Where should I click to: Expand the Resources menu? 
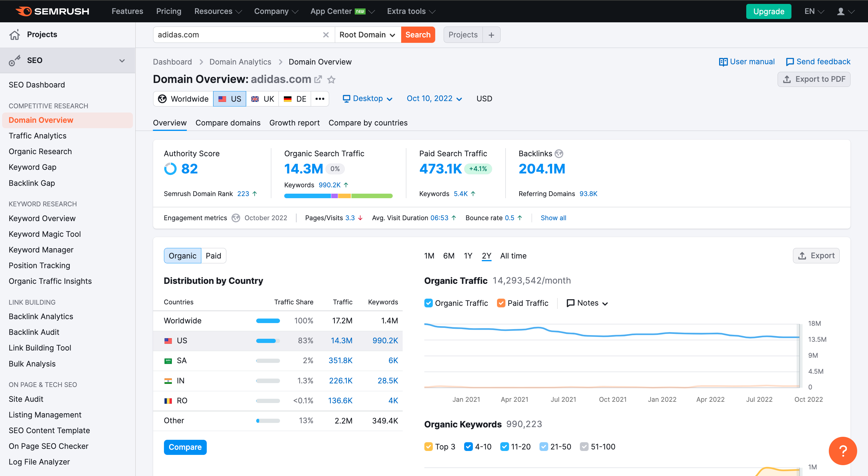point(218,11)
